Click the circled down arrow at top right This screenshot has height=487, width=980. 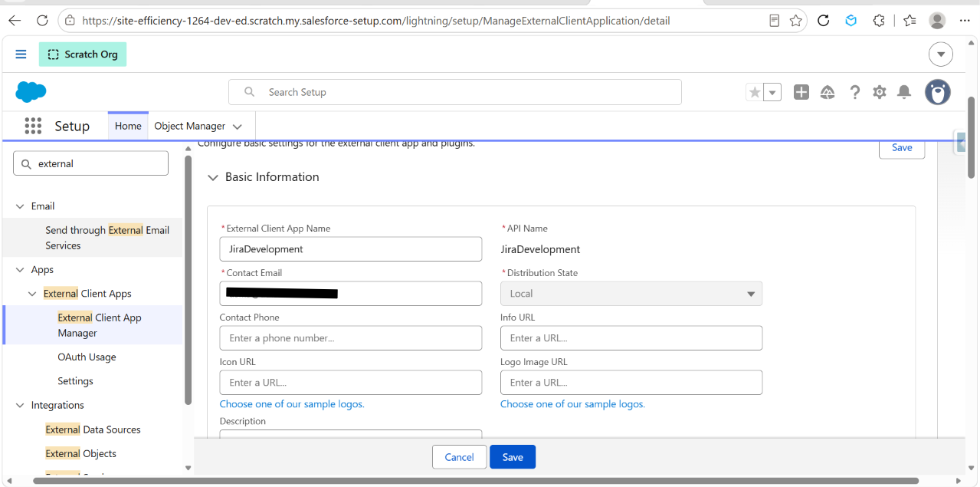(941, 54)
